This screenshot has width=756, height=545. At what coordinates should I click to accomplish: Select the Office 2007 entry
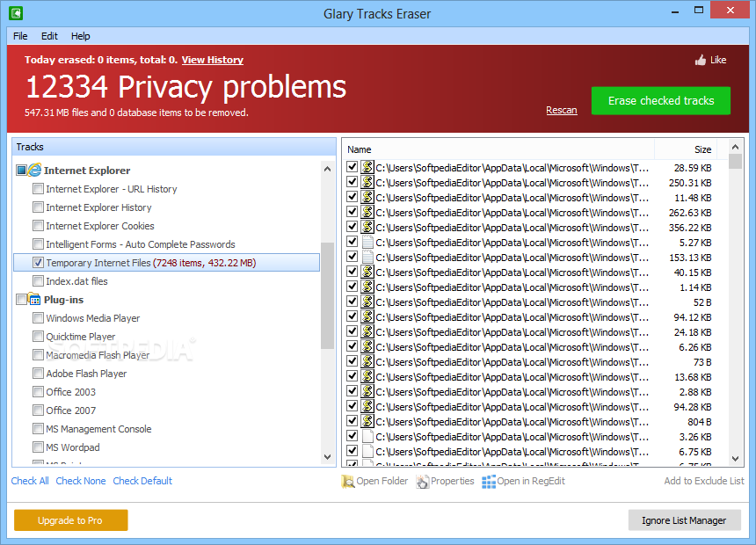coord(71,411)
